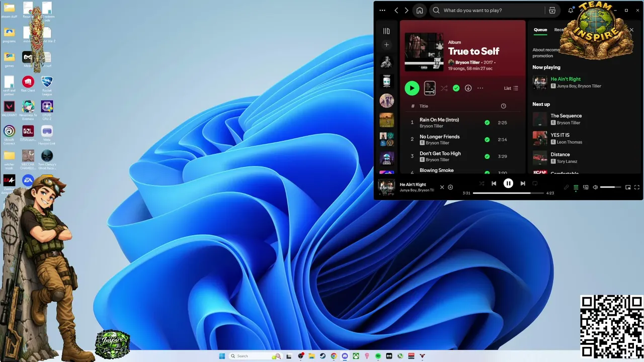Screen dimensions: 644x362
Task: Open Discord from the taskbar
Action: pos(345,356)
